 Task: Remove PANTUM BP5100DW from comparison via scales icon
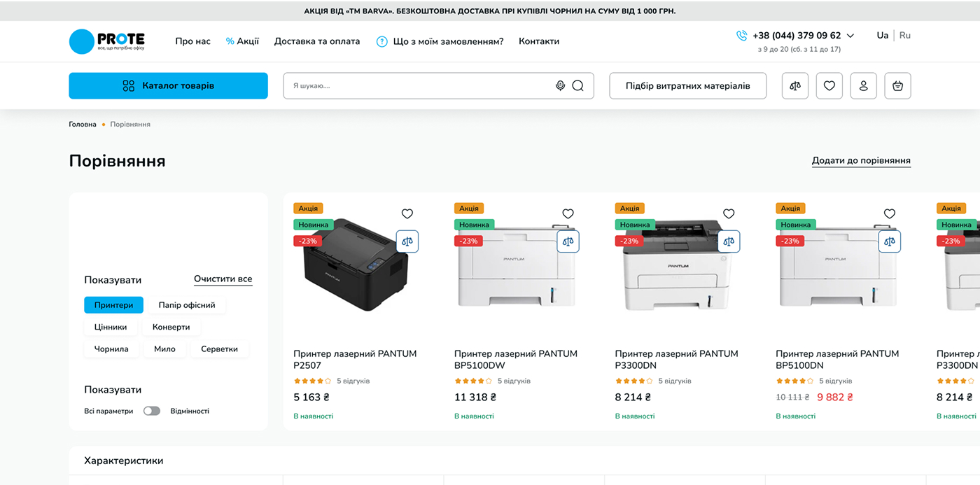coord(568,241)
